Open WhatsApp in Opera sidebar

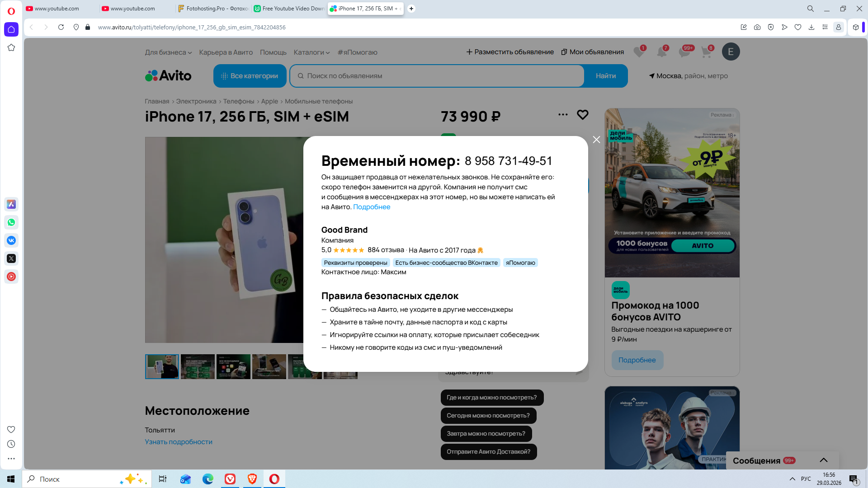click(x=11, y=222)
